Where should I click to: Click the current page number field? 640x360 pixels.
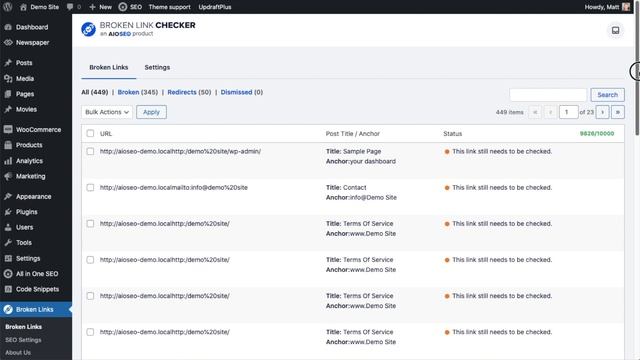pyautogui.click(x=569, y=112)
